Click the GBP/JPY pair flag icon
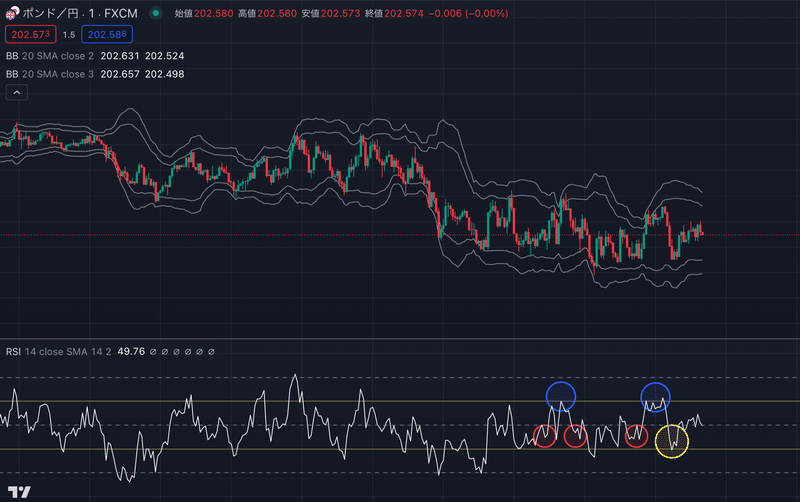This screenshot has width=800, height=502. point(12,13)
